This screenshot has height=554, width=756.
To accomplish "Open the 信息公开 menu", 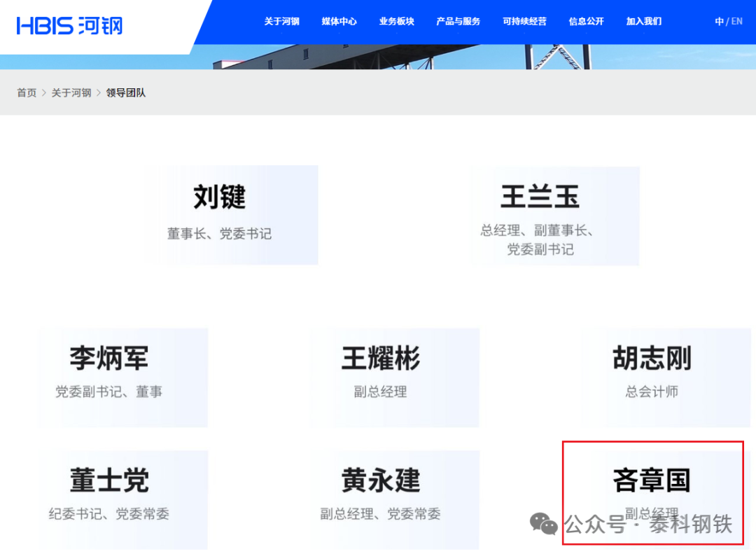I will (x=587, y=21).
